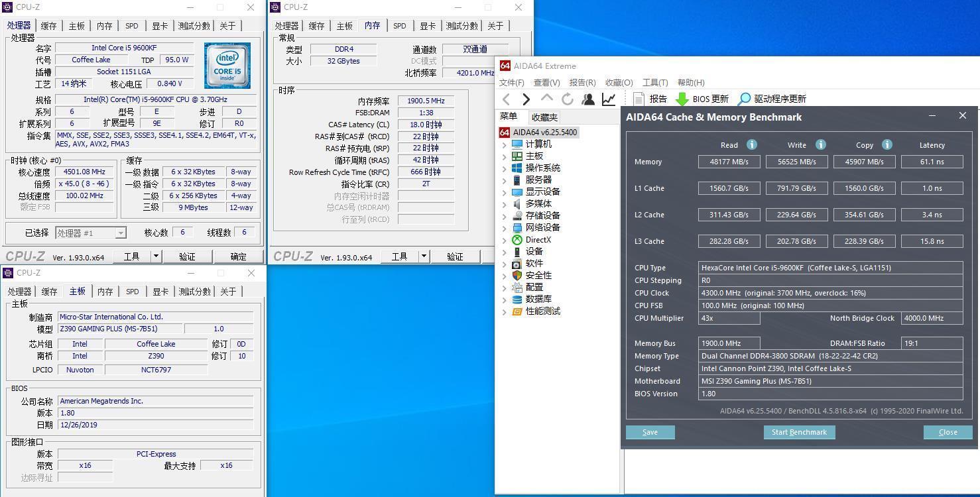This screenshot has height=497, width=980.
Task: Click the benchmark Close button
Action: coord(948,432)
